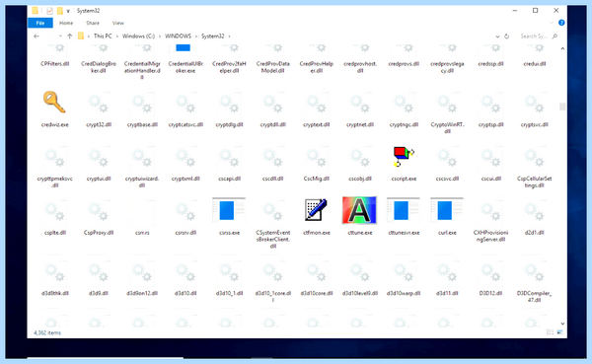Select the file name d3d9.dll
This screenshot has width=592, height=364.
(98, 293)
